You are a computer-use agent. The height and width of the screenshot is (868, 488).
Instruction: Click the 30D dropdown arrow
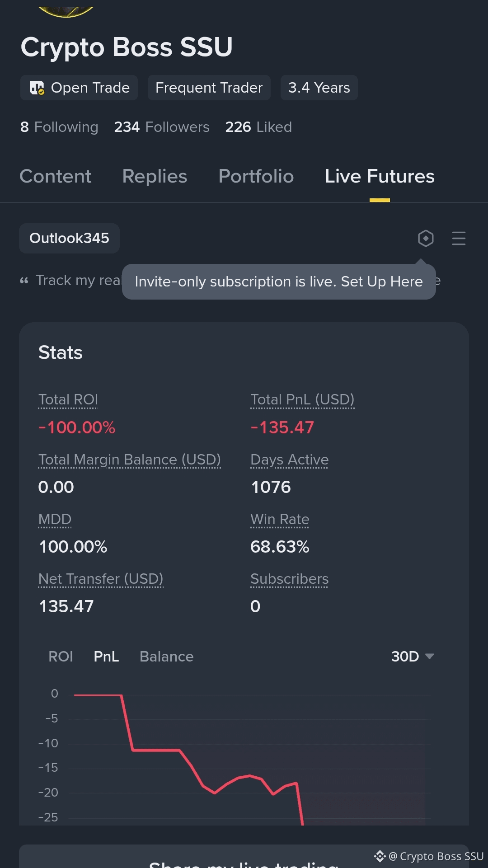[430, 656]
